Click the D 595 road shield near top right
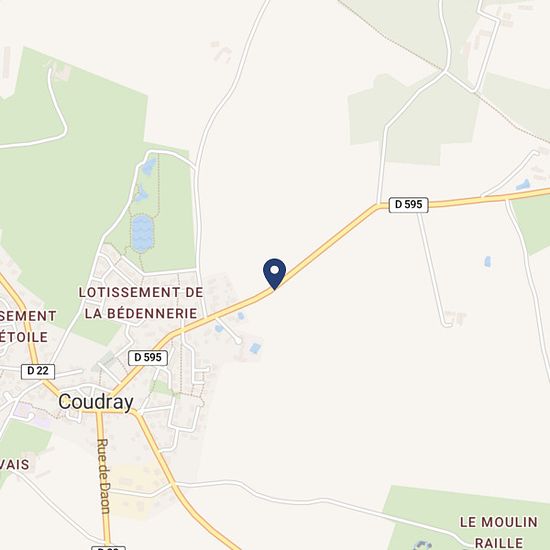This screenshot has width=550, height=550. [409, 204]
